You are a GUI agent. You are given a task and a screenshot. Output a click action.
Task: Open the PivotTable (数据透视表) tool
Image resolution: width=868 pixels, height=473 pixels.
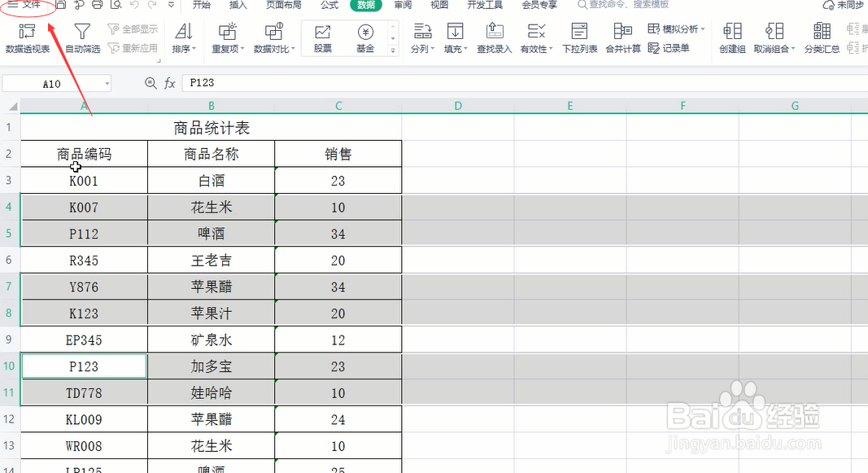click(x=28, y=37)
